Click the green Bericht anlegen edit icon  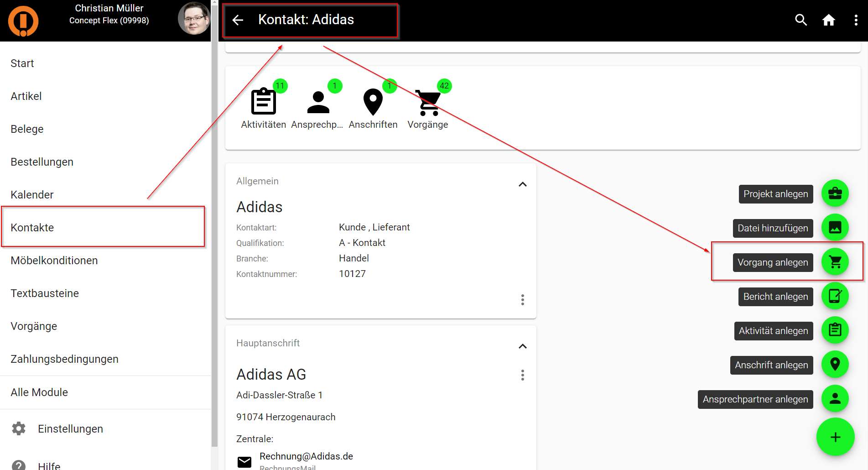click(835, 296)
